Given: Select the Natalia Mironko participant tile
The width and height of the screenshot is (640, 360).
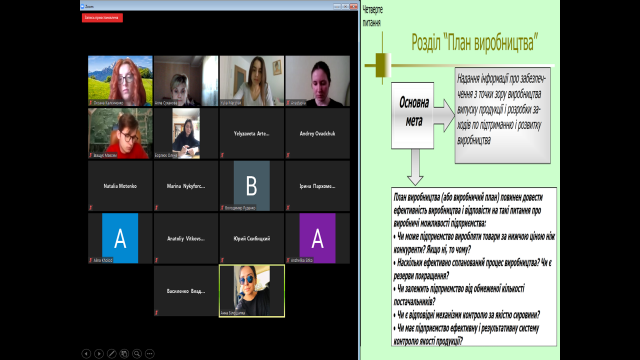Looking at the screenshot, I should click(x=120, y=186).
